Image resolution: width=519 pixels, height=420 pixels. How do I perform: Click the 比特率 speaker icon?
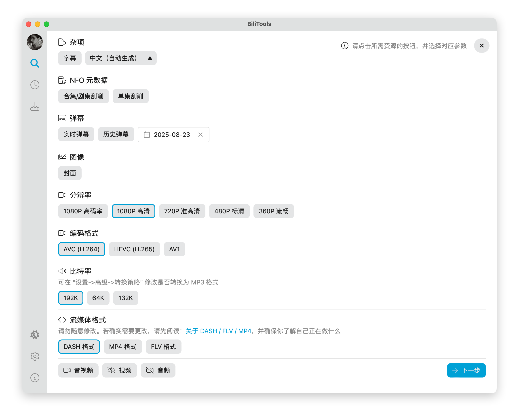pyautogui.click(x=62, y=271)
